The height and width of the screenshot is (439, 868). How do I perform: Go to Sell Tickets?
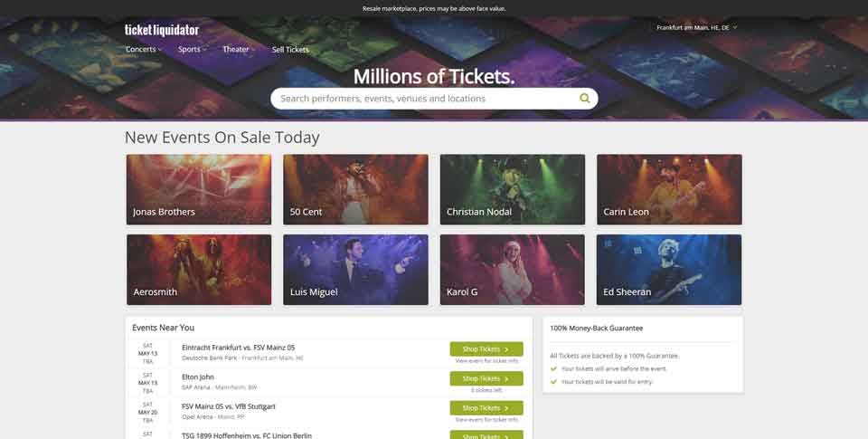(290, 50)
